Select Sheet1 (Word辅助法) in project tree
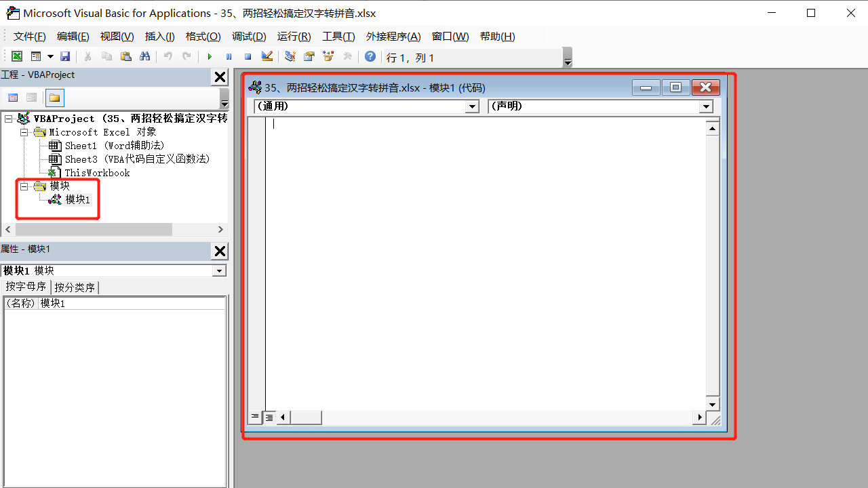 (x=115, y=146)
